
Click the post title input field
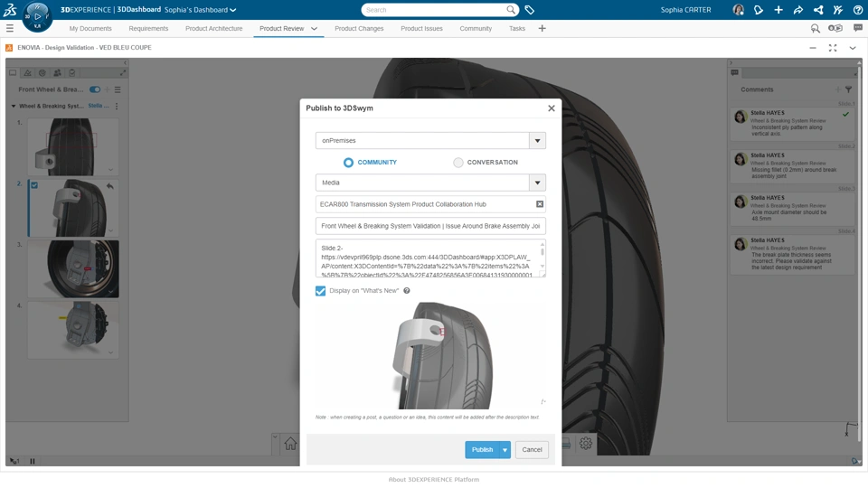pos(430,226)
